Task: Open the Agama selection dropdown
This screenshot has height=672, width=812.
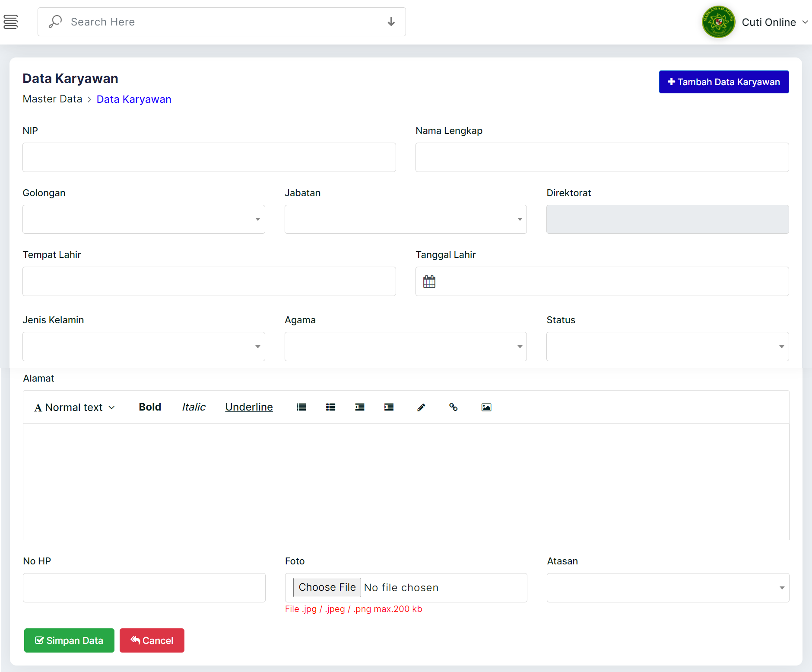Action: pos(405,346)
